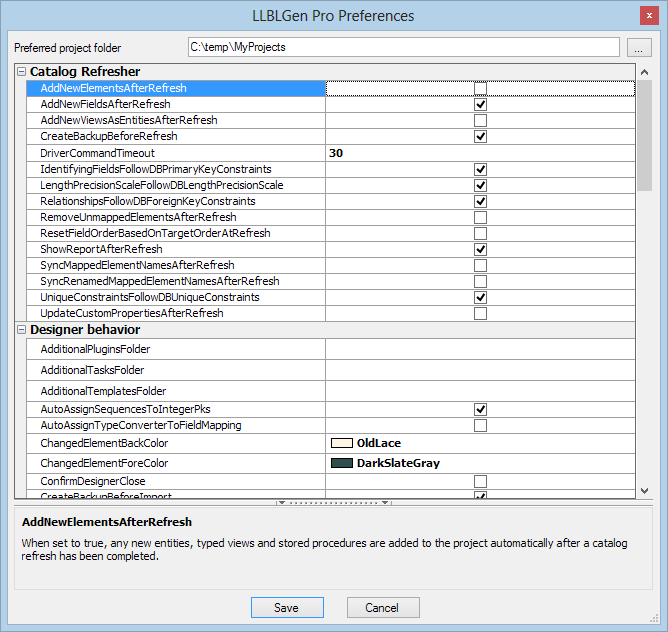Disable CreateBackupBeforeRefresh checkbox

coord(480,136)
